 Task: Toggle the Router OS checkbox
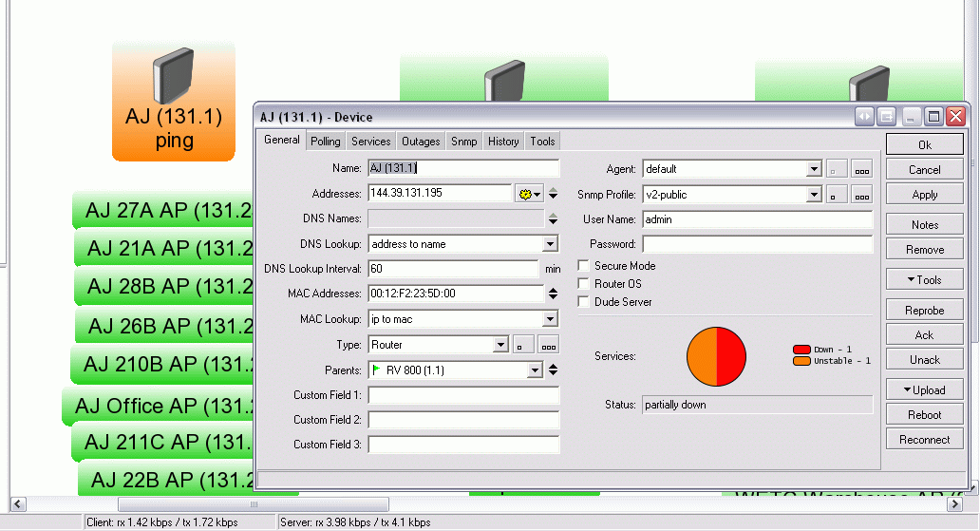tap(584, 283)
